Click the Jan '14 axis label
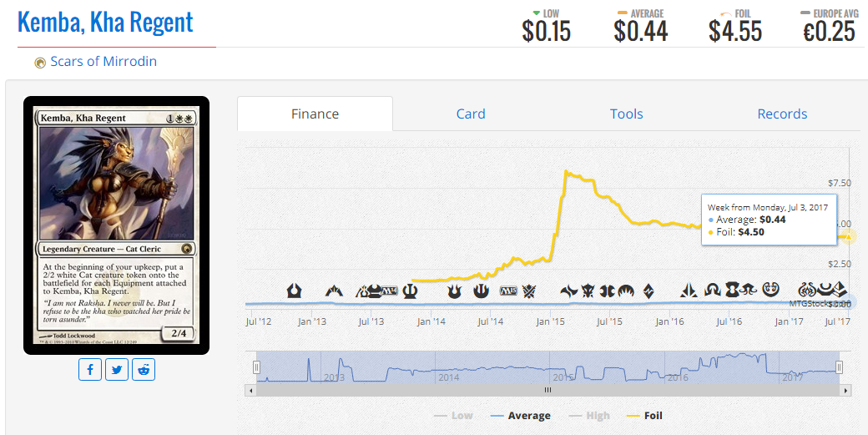The height and width of the screenshot is (435, 868). (x=431, y=321)
